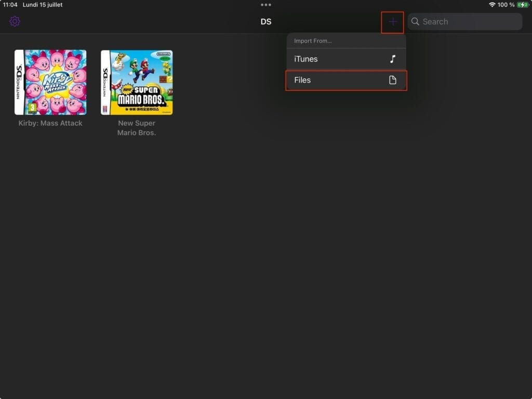Viewport: 532px width, 399px height.
Task: Open the three-dot multitasking control
Action: click(x=266, y=5)
